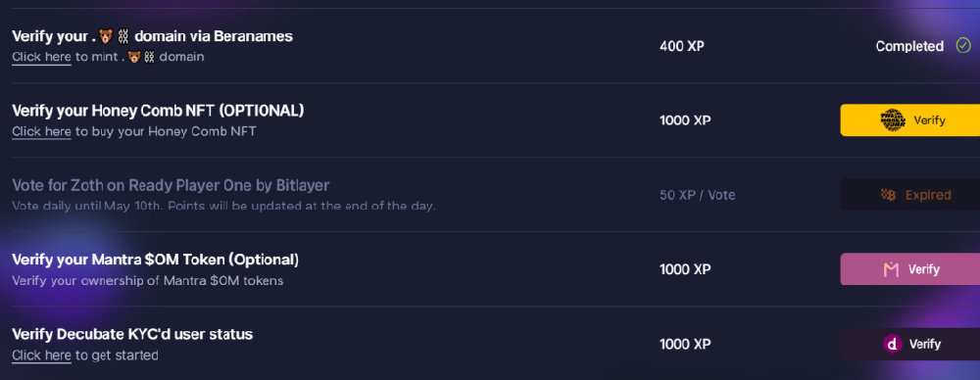Open 'Click here' link to buy Honey Comb NFT

(x=41, y=132)
